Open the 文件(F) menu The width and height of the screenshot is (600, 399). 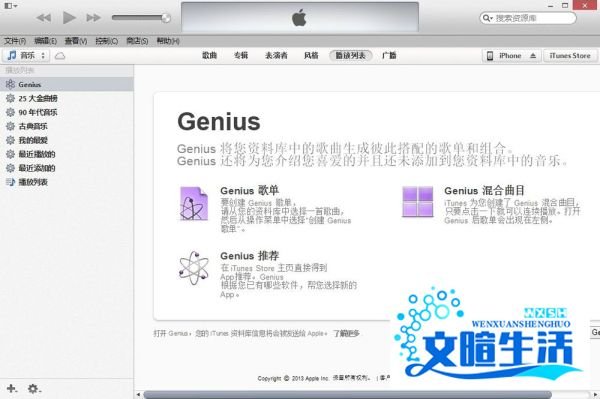(x=15, y=41)
